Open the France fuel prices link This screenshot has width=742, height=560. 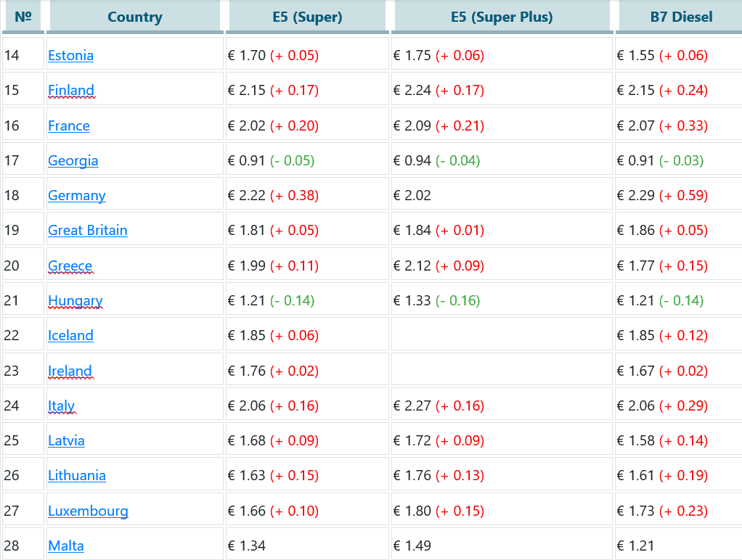point(68,125)
